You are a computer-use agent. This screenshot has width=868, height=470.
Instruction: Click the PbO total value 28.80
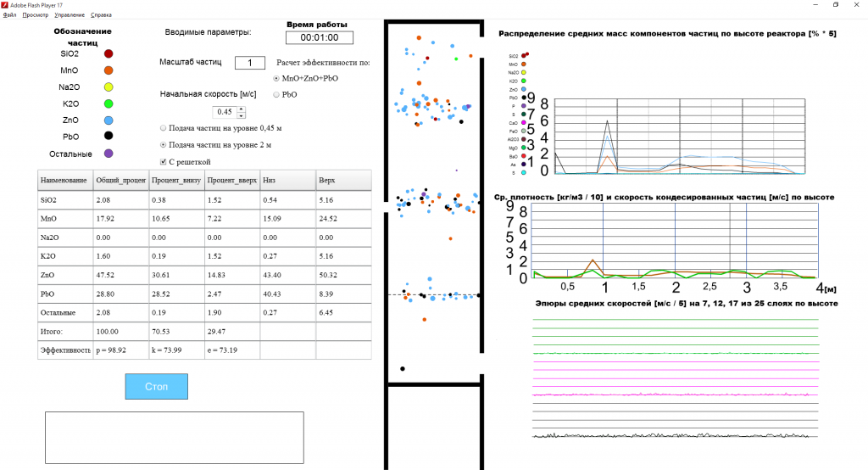[x=105, y=294]
